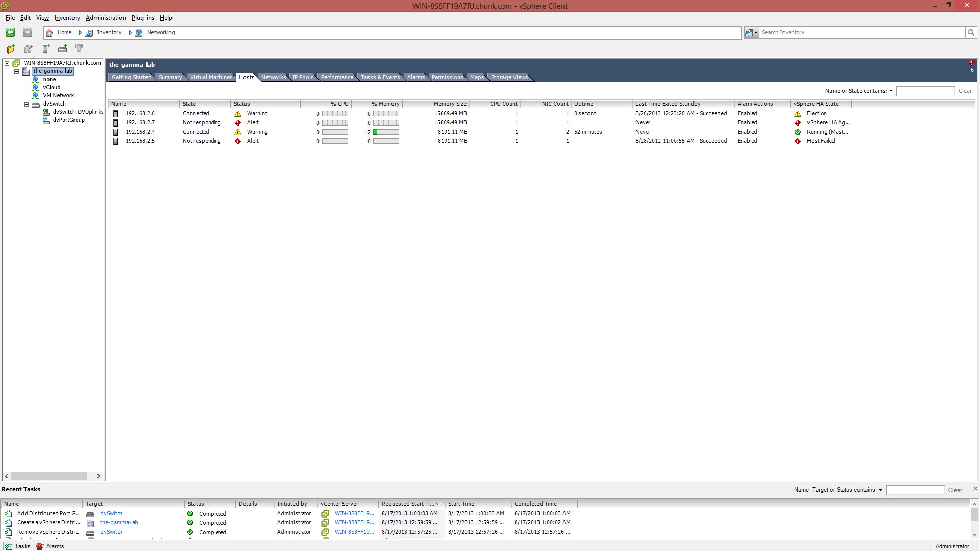Select the dvPortGroup tree item

68,120
